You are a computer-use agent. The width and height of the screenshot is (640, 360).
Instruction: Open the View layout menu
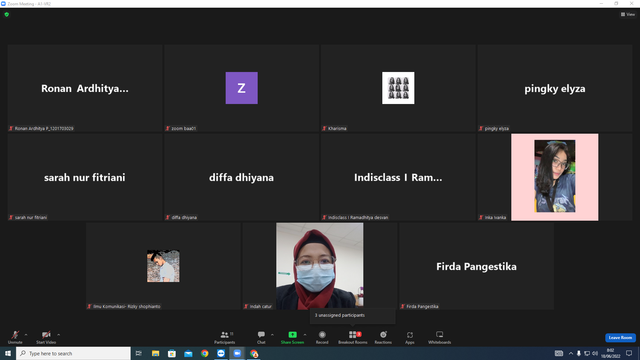tap(628, 14)
